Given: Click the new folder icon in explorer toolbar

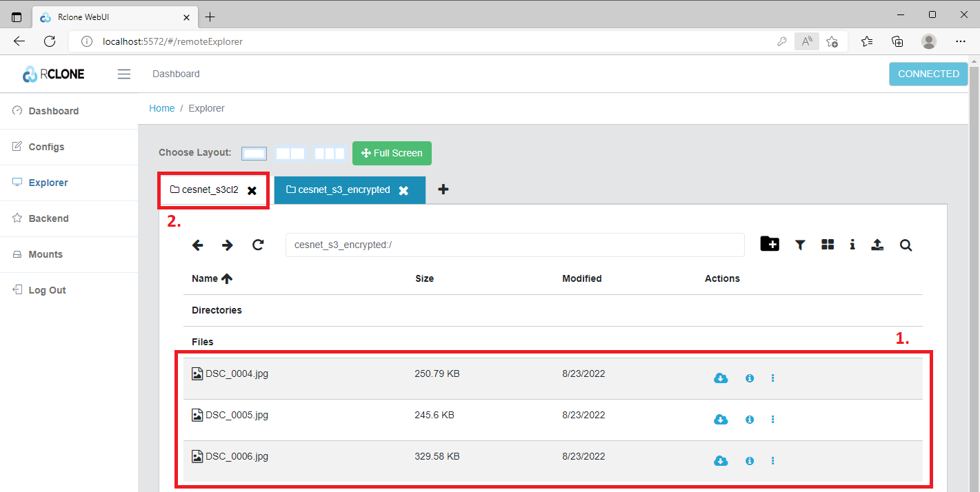Looking at the screenshot, I should tap(770, 244).
